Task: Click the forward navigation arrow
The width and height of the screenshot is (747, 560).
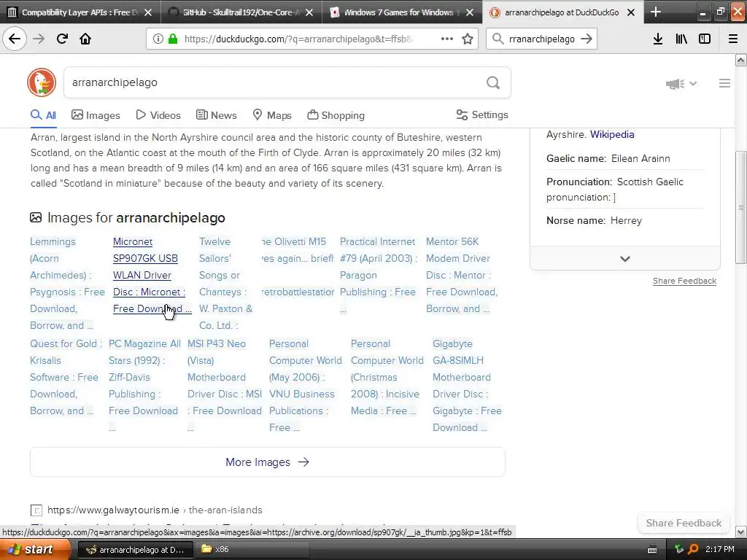Action: point(39,39)
